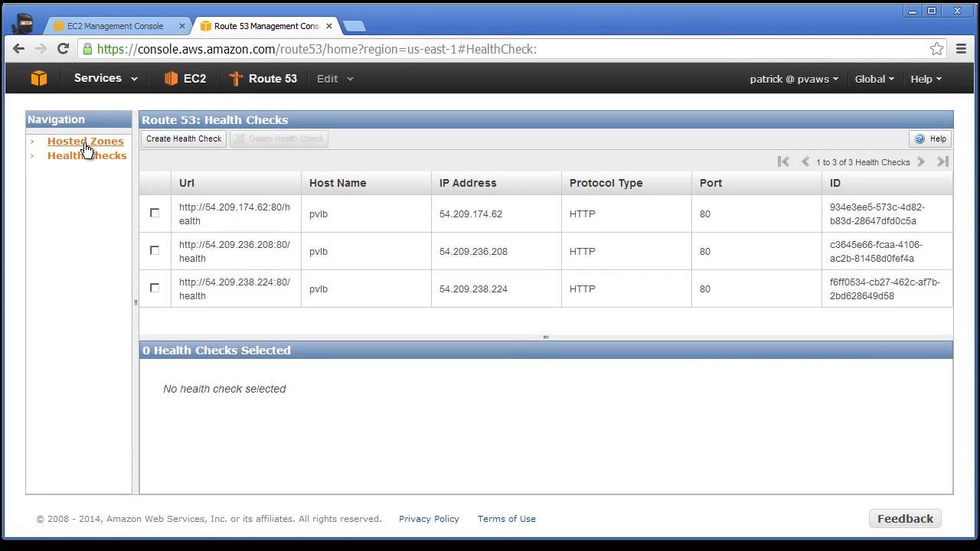Image resolution: width=980 pixels, height=551 pixels.
Task: Click the ID column header
Action: [887, 183]
